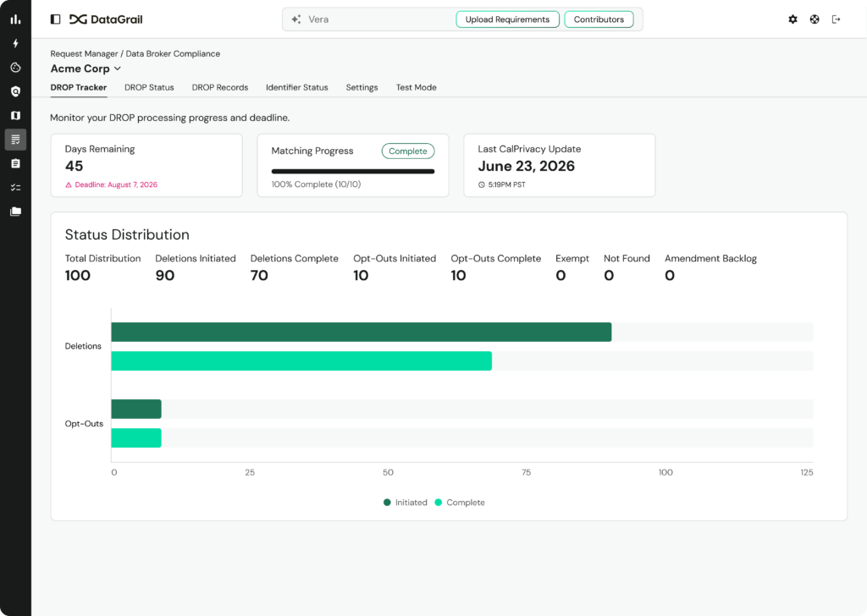Click the Deletions Complete bright green bar
The width and height of the screenshot is (867, 616).
pos(301,360)
